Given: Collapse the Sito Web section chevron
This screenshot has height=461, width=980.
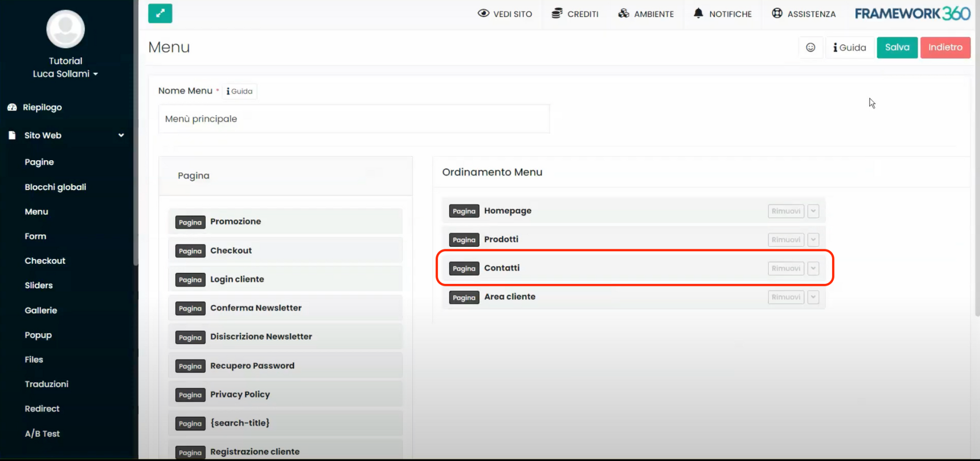Looking at the screenshot, I should click(x=121, y=136).
